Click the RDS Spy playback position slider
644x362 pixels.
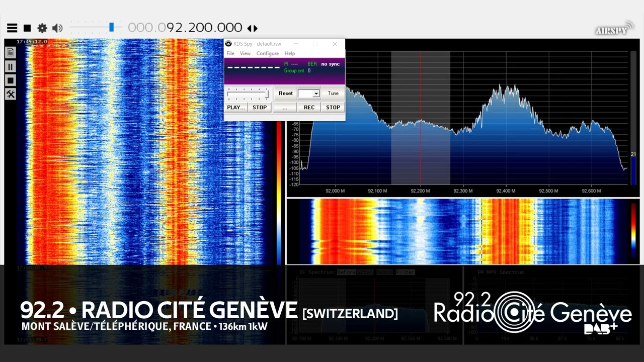click(248, 94)
